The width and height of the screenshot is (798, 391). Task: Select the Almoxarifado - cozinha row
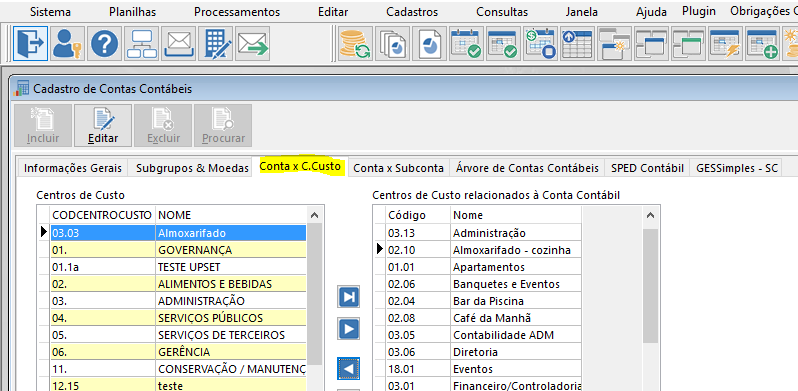(483, 250)
